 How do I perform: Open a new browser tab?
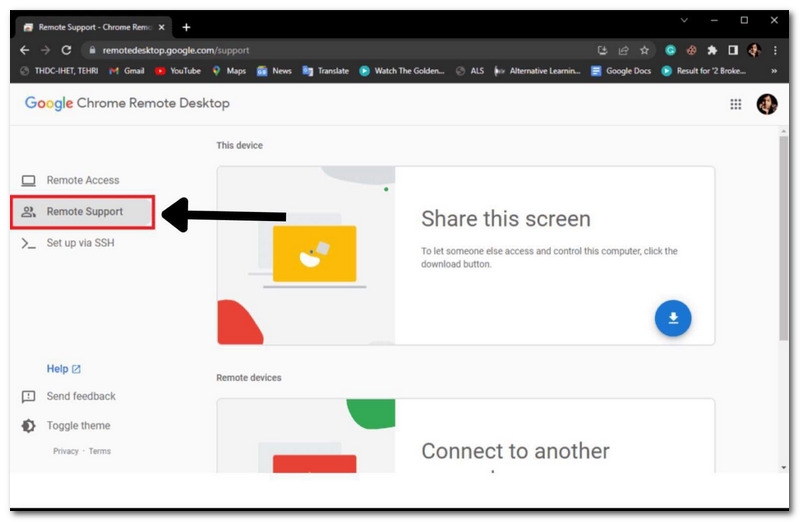[x=186, y=27]
